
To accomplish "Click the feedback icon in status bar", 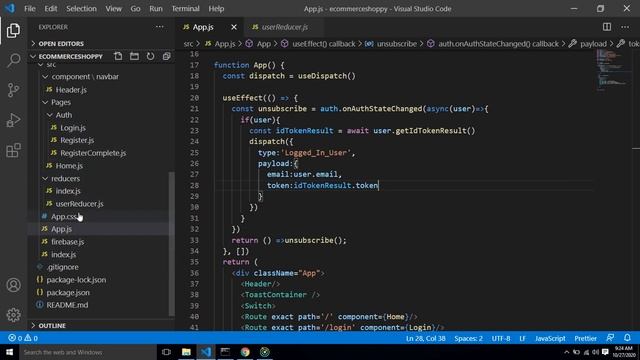I will (610, 338).
